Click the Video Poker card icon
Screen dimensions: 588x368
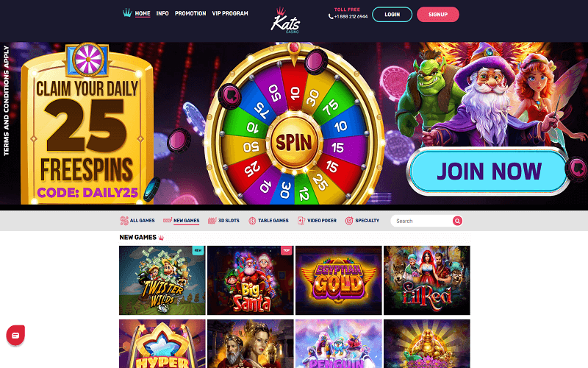pos(301,220)
